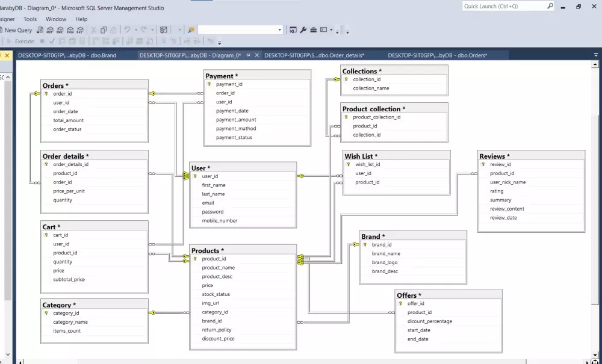602x364 pixels.
Task: Open SQL Server Object Explorer icon
Action: point(294,29)
